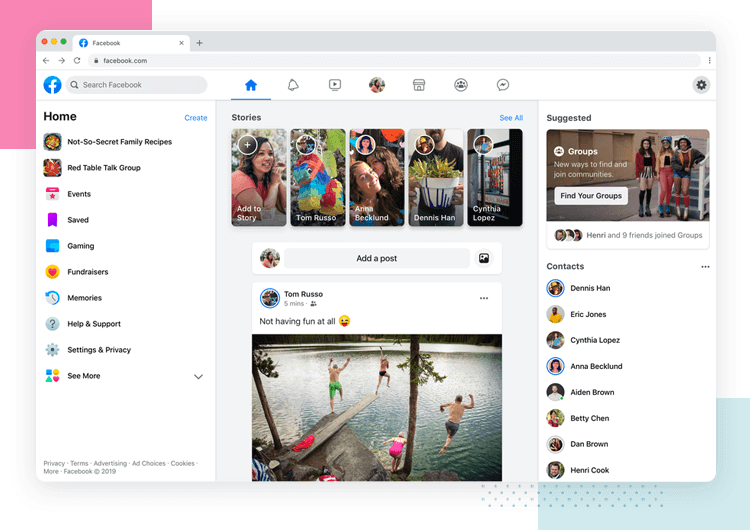Click the Terms footer link

(79, 464)
